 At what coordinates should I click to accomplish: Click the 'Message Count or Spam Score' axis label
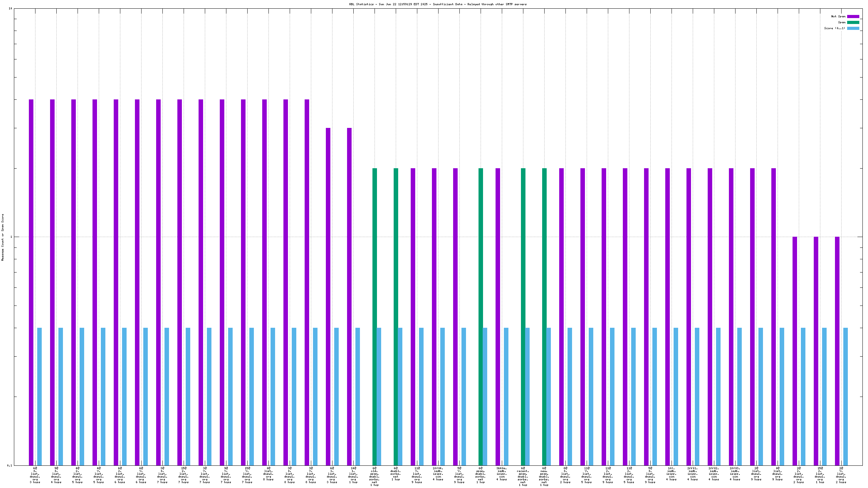(x=3, y=237)
